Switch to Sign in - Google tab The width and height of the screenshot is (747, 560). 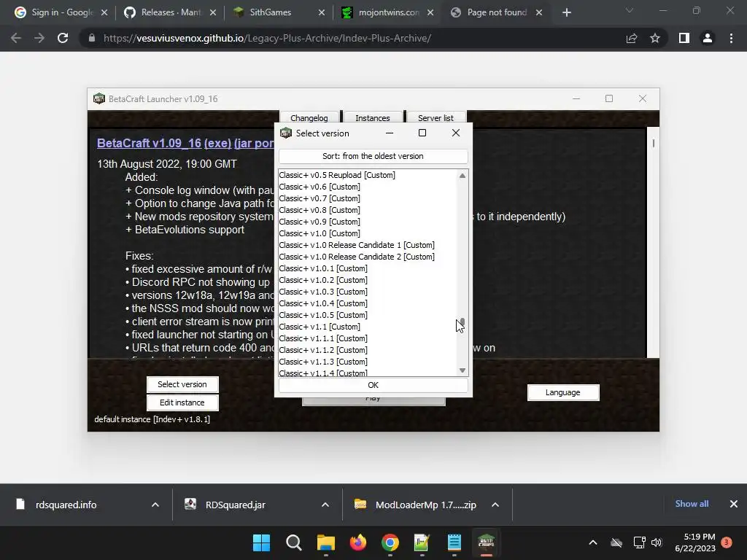tap(61, 12)
